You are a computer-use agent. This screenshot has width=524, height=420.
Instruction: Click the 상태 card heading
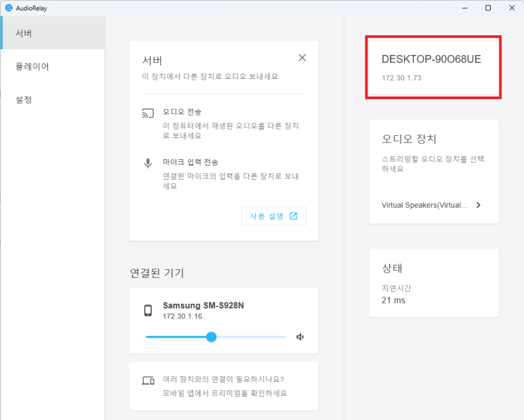pos(392,268)
